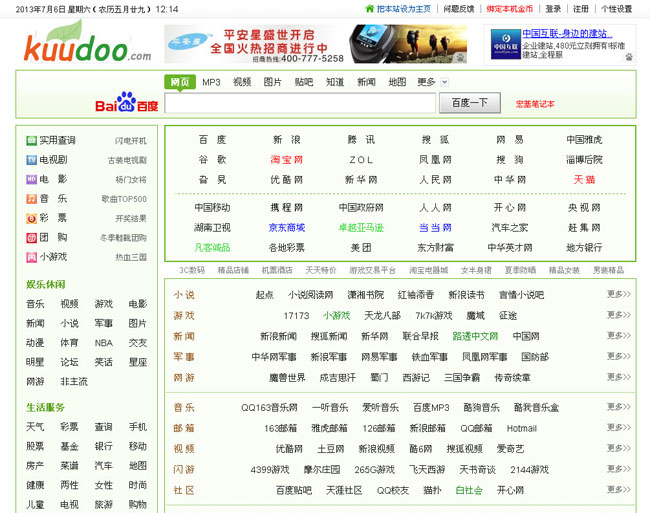Expand 更多>> for the 视频 row
The height and width of the screenshot is (513, 650).
(x=618, y=448)
